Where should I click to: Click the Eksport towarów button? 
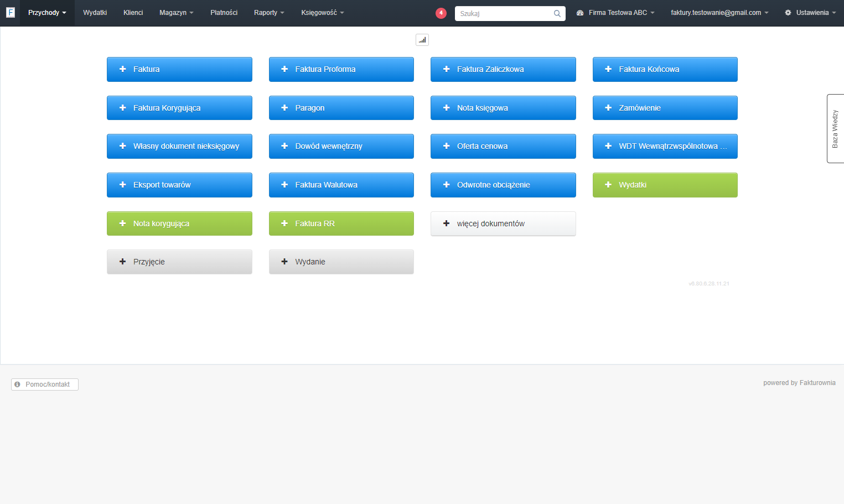(x=179, y=185)
